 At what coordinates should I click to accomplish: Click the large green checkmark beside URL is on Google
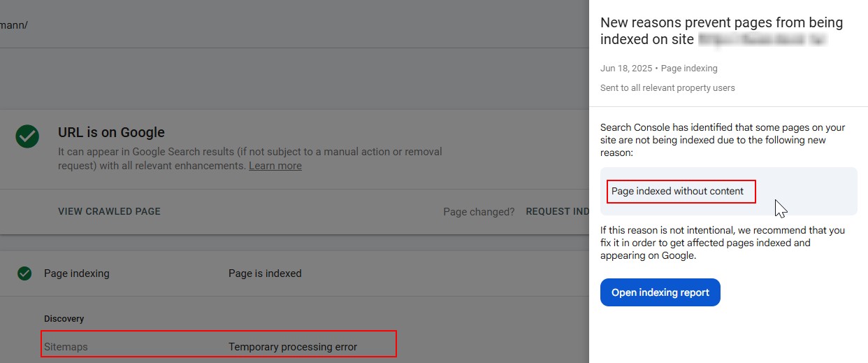27,137
